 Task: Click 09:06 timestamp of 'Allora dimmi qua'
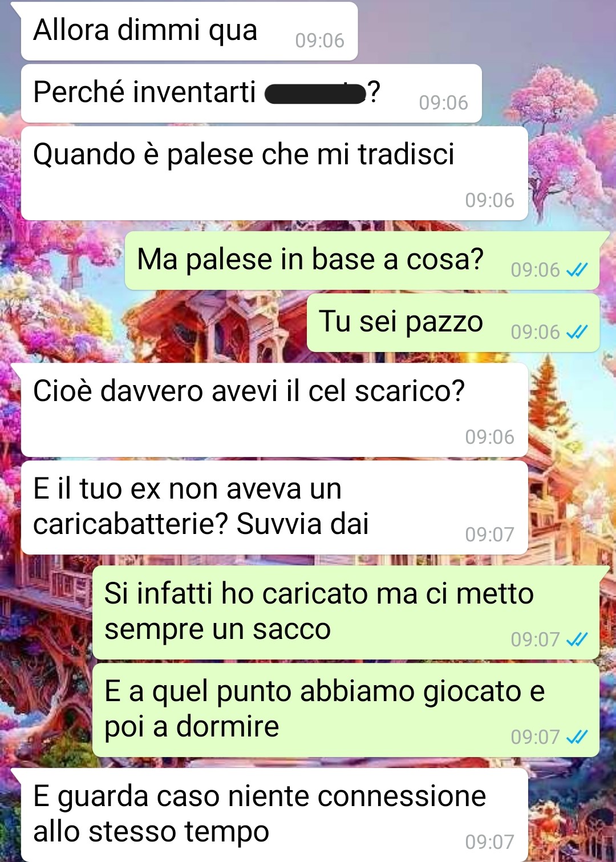tap(319, 41)
